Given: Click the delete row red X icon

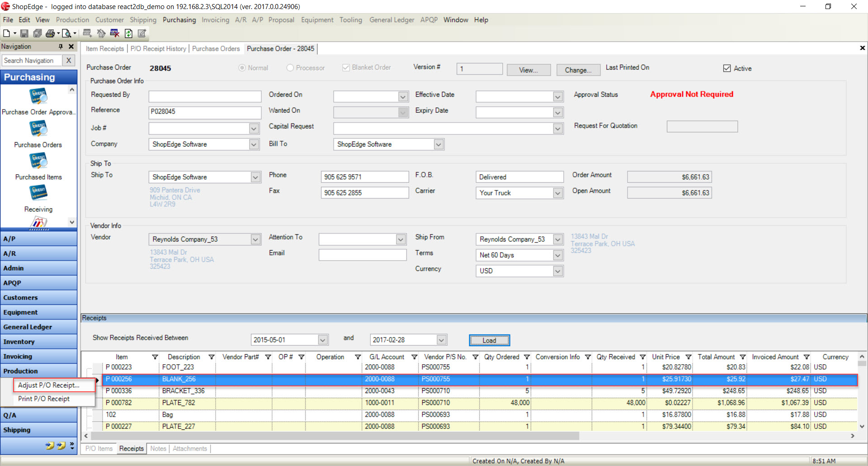Looking at the screenshot, I should coord(114,33).
